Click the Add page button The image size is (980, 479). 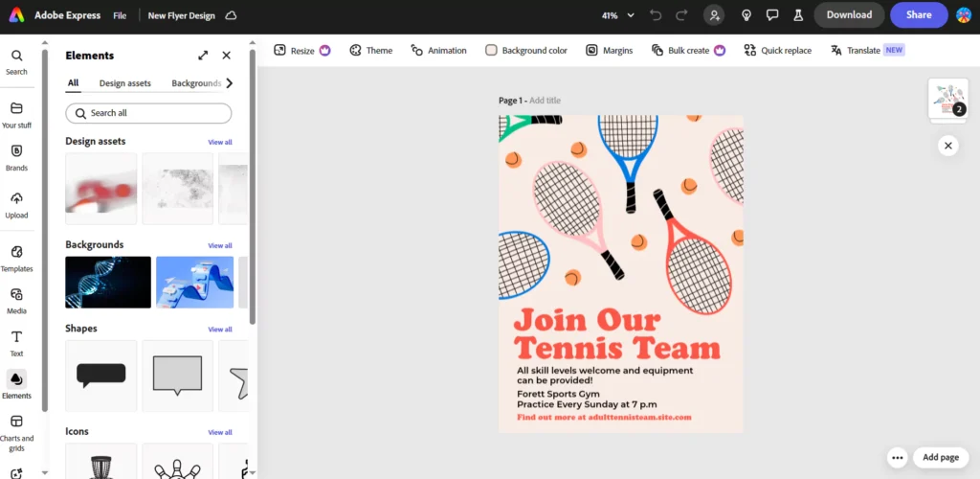(941, 458)
